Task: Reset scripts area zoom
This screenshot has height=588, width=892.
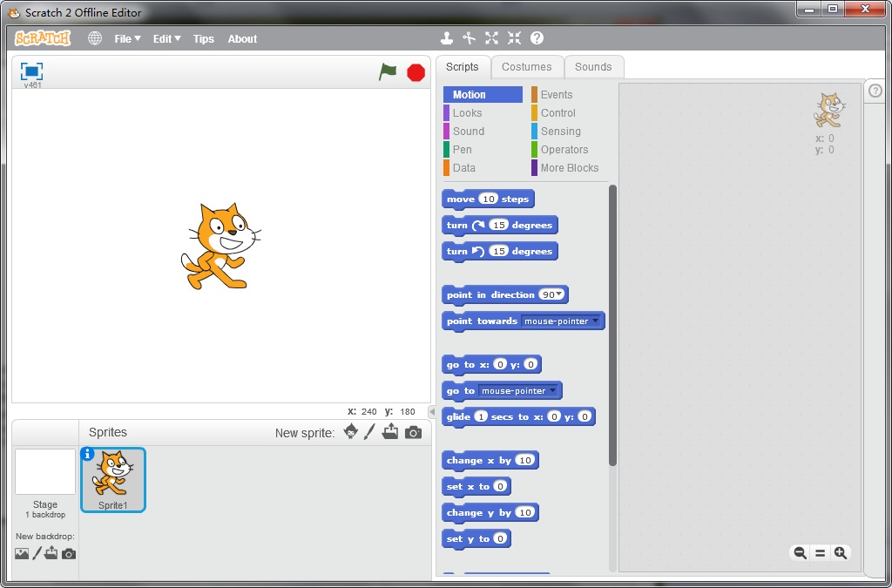Action: [821, 553]
